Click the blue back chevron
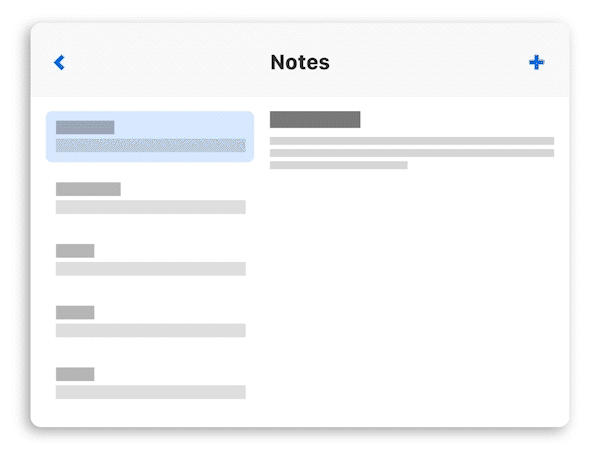Screen dimensions: 600x450 [x=59, y=62]
